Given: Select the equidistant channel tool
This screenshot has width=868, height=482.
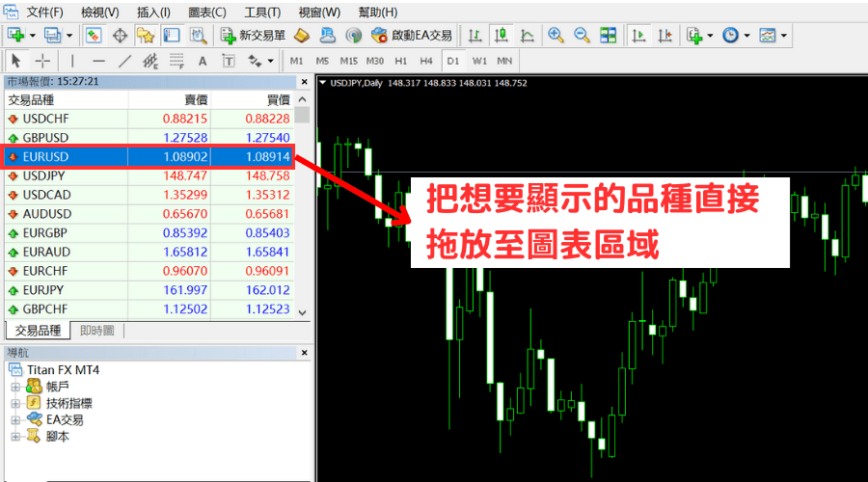Looking at the screenshot, I should tap(150, 61).
